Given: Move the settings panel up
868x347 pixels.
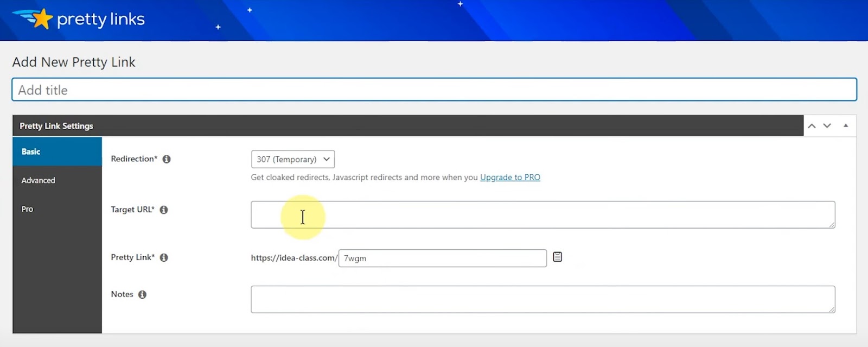Looking at the screenshot, I should pos(812,125).
